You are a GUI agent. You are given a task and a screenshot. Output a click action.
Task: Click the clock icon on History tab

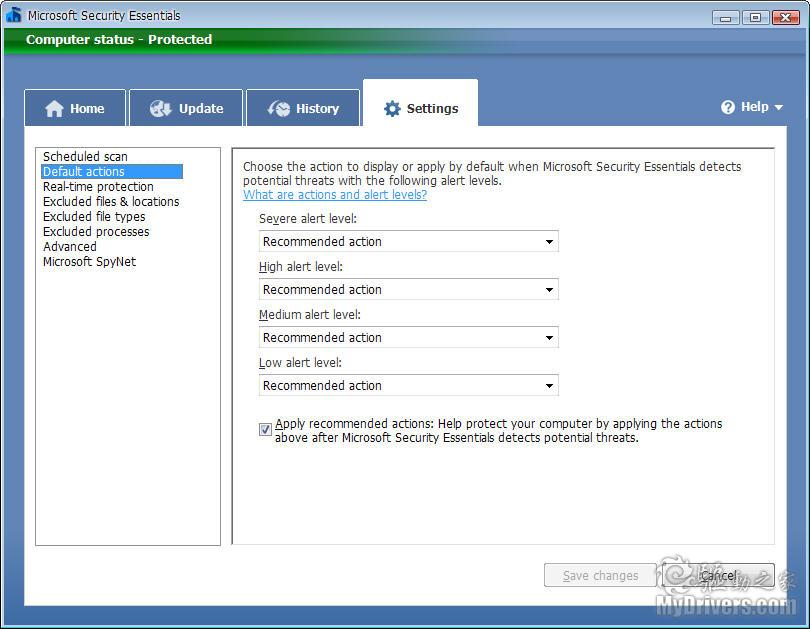(x=279, y=109)
